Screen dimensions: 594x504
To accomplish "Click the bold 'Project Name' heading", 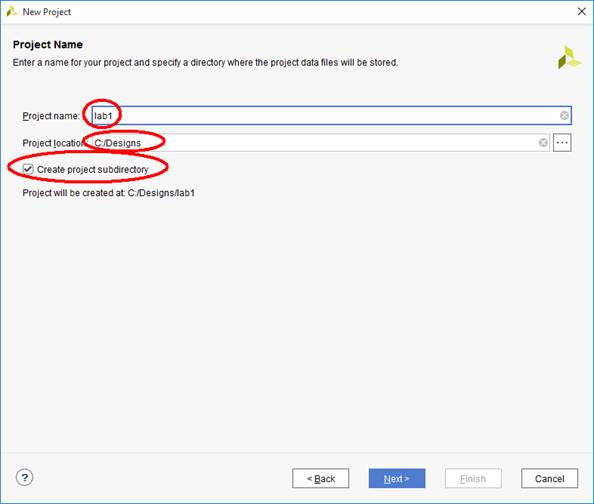I will pos(48,45).
